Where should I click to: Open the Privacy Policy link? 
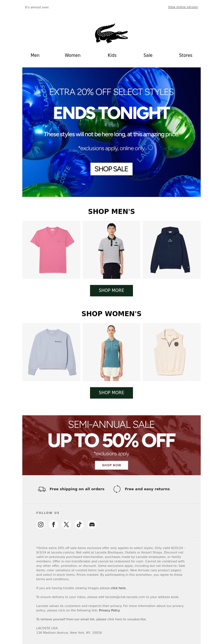point(109,610)
